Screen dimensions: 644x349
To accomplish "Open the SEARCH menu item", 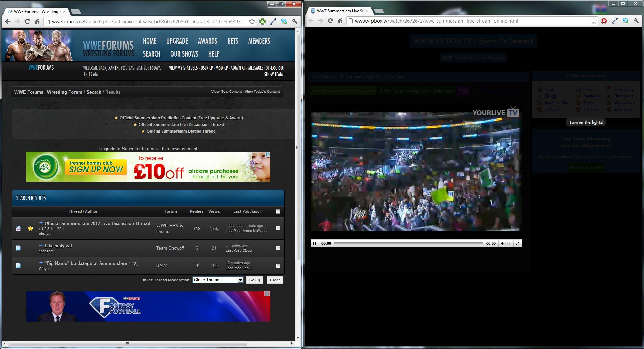I will coord(152,54).
